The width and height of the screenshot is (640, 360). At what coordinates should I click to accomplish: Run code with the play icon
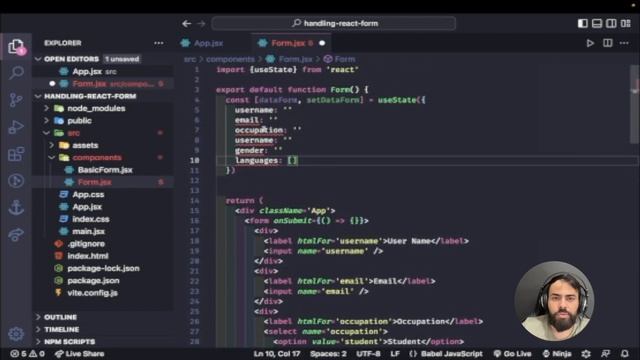pos(590,43)
